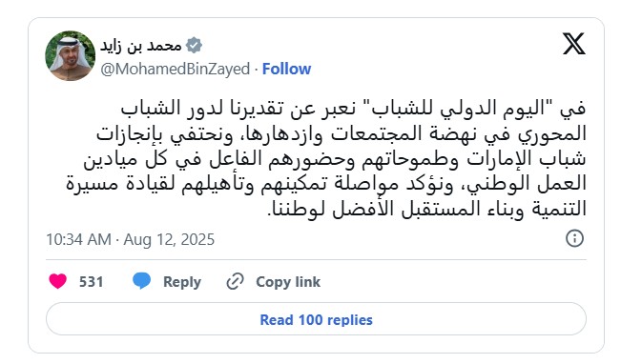
Task: Visit the @MohamedBinZayed handle
Action: 176,69
